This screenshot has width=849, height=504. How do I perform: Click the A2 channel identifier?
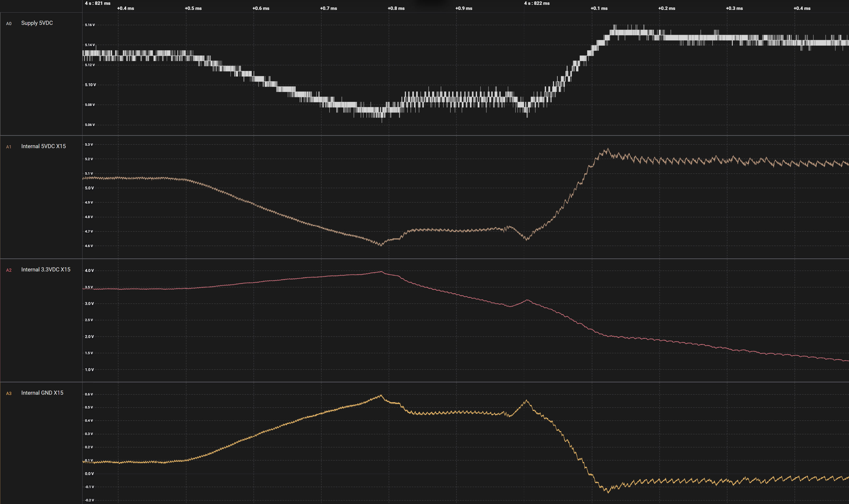click(9, 270)
